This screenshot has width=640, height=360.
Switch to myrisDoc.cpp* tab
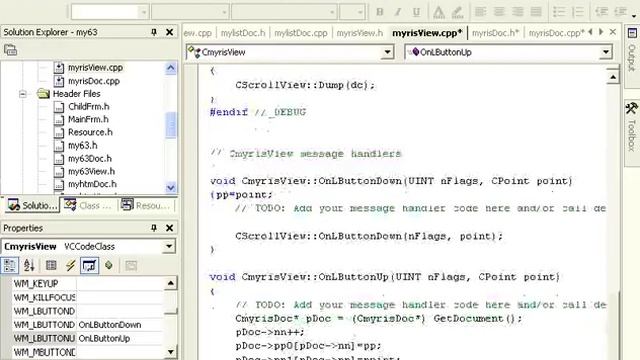click(x=556, y=33)
